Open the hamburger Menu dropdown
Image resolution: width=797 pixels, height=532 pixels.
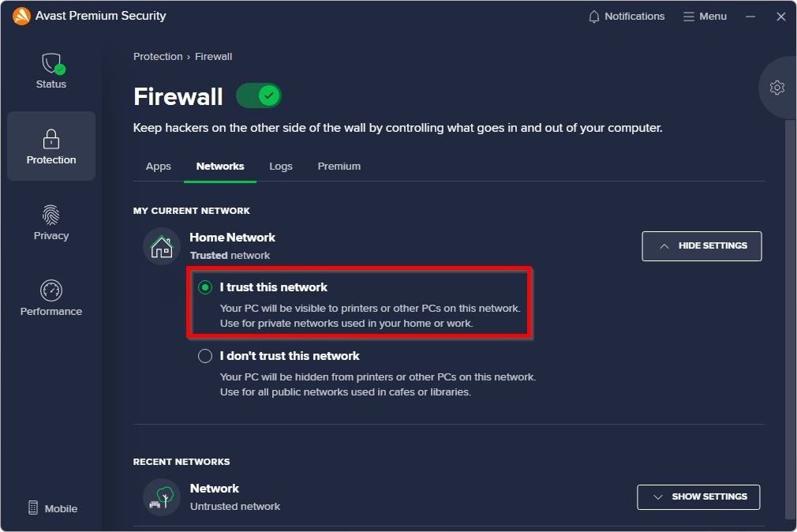point(705,17)
